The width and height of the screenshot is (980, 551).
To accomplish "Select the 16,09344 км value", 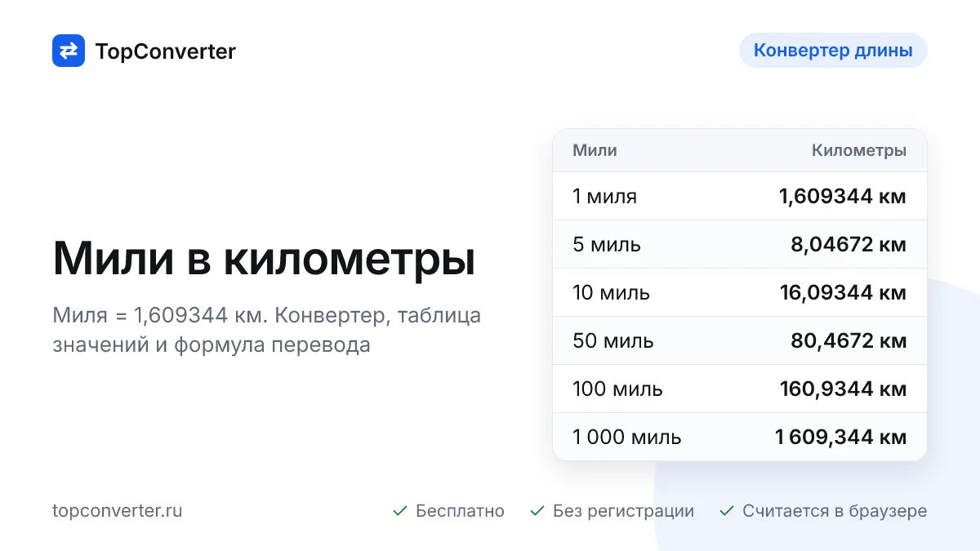I will (843, 293).
